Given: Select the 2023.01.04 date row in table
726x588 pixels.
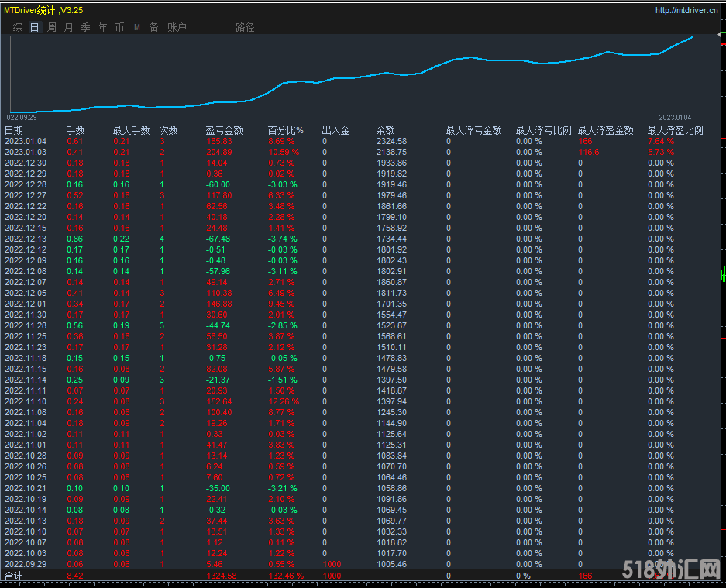Looking at the screenshot, I should (x=26, y=141).
